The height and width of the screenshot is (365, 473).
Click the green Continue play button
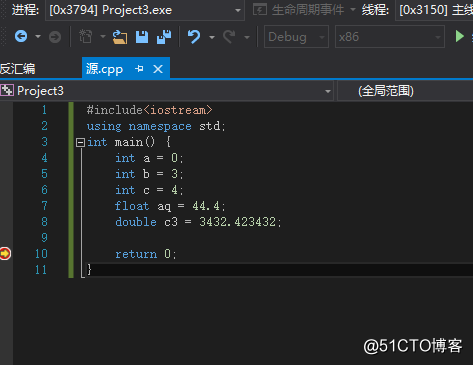[x=460, y=36]
